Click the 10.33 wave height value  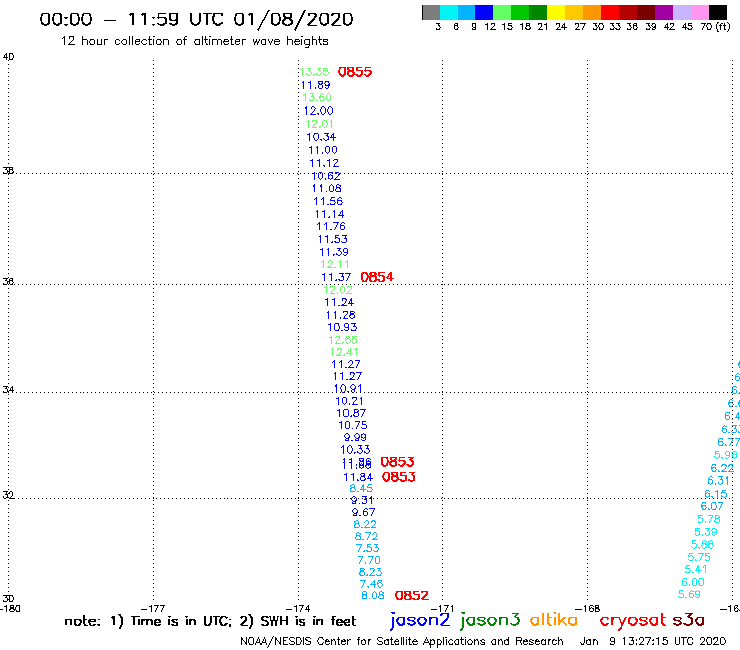(x=355, y=449)
